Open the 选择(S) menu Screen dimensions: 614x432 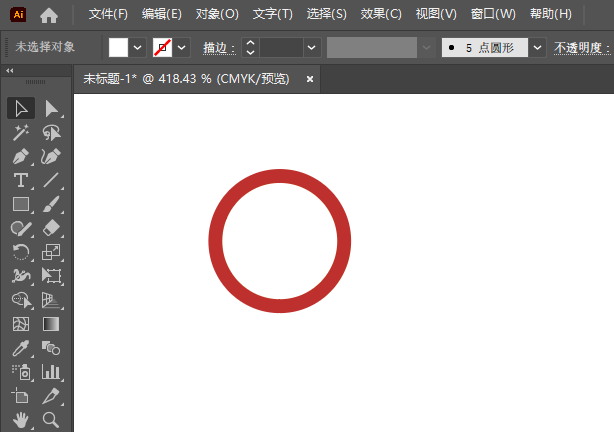327,14
